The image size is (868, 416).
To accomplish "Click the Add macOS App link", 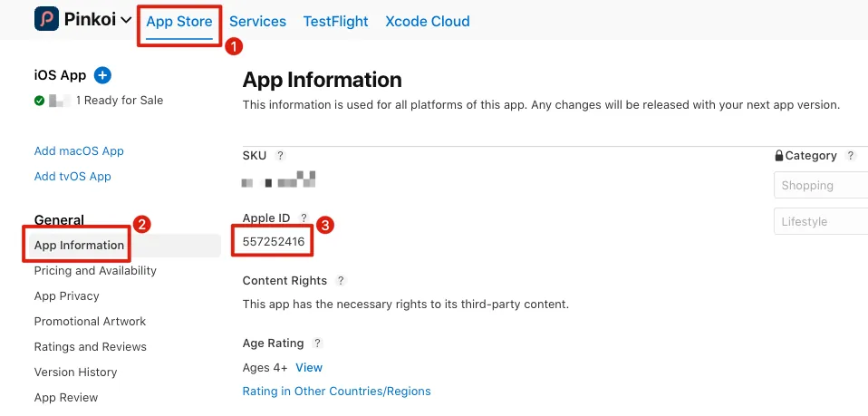I will 79,151.
